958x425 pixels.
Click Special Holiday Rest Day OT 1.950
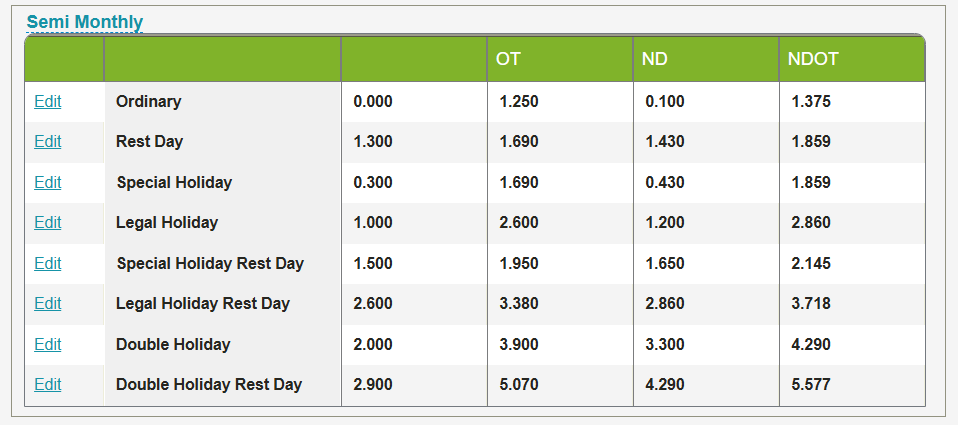click(519, 263)
